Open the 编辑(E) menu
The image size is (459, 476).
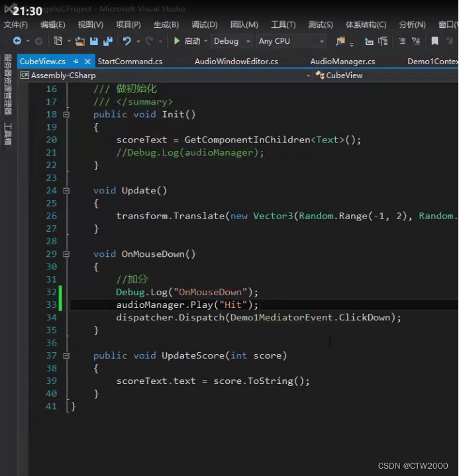(x=53, y=24)
